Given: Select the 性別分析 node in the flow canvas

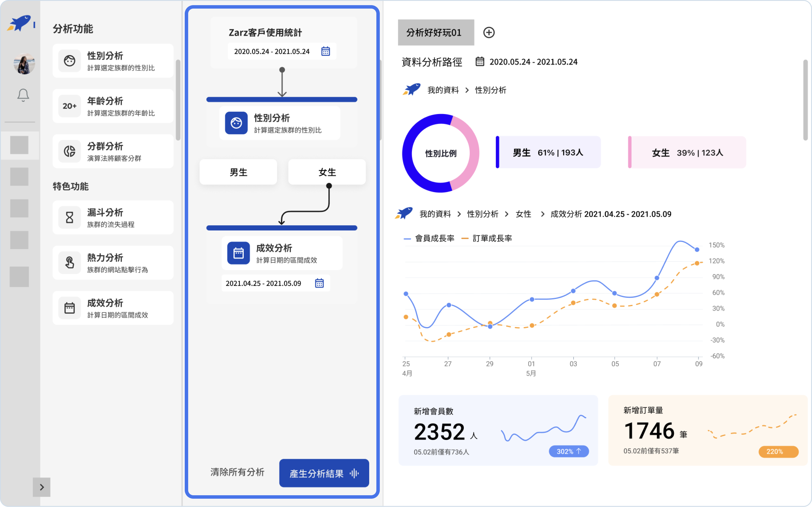Looking at the screenshot, I should 280,123.
